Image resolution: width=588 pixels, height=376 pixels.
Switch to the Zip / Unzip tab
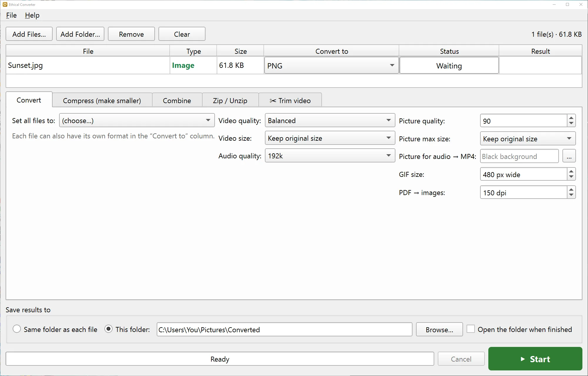230,100
